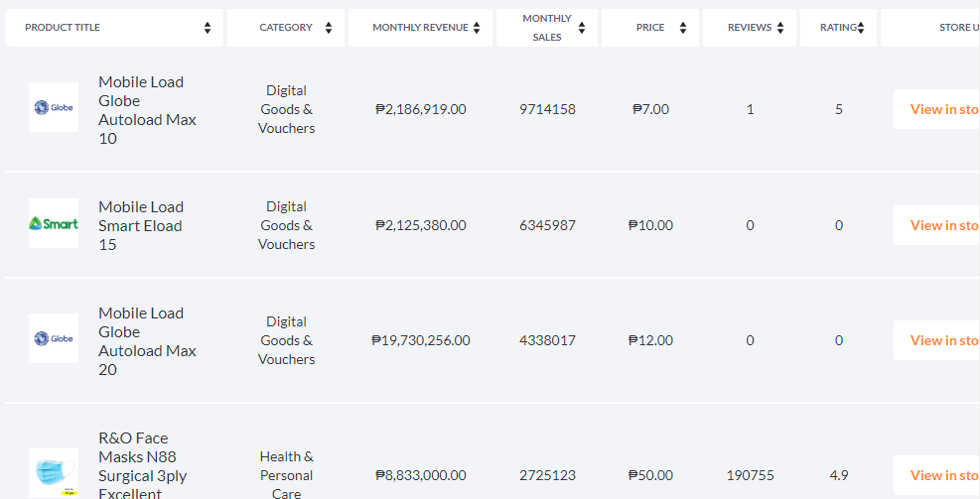Click monthly sales 4338017

[x=547, y=340]
